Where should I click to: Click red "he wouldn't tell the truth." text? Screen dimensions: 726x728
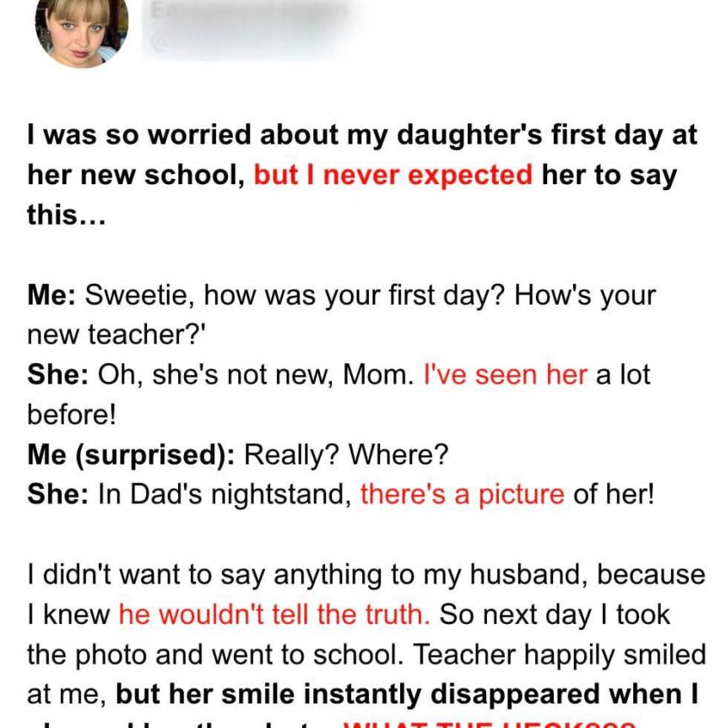(x=274, y=614)
